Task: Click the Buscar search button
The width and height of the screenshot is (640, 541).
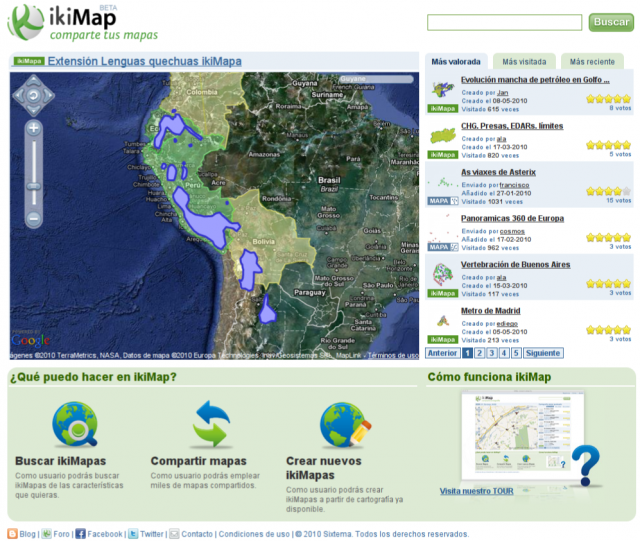Action: click(x=611, y=22)
